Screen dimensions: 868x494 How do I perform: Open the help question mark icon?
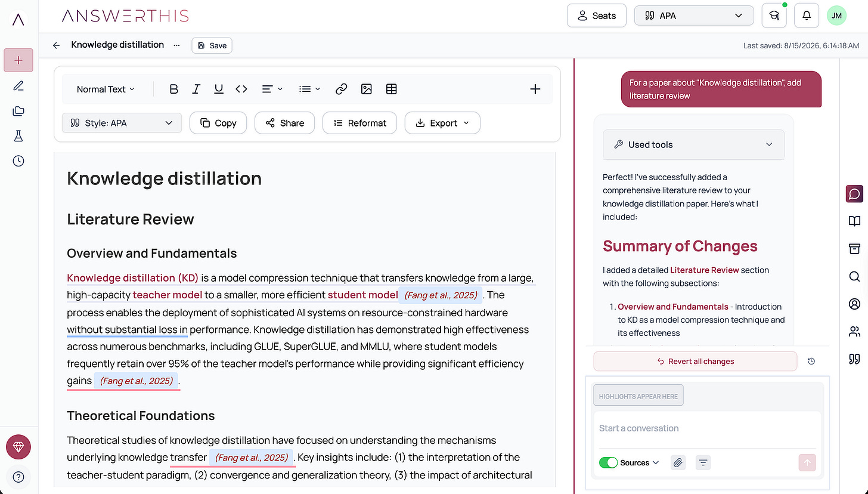(x=18, y=477)
